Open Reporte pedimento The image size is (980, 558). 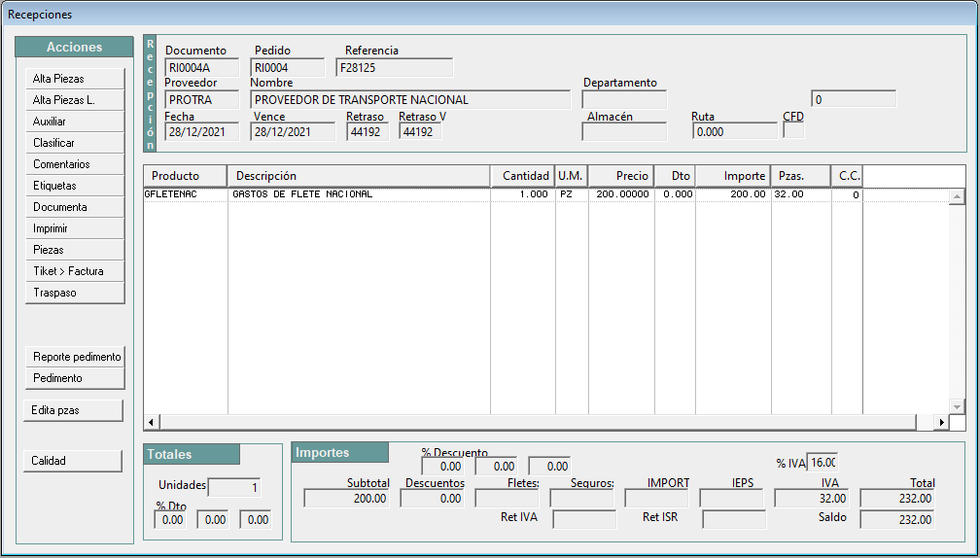coord(75,357)
